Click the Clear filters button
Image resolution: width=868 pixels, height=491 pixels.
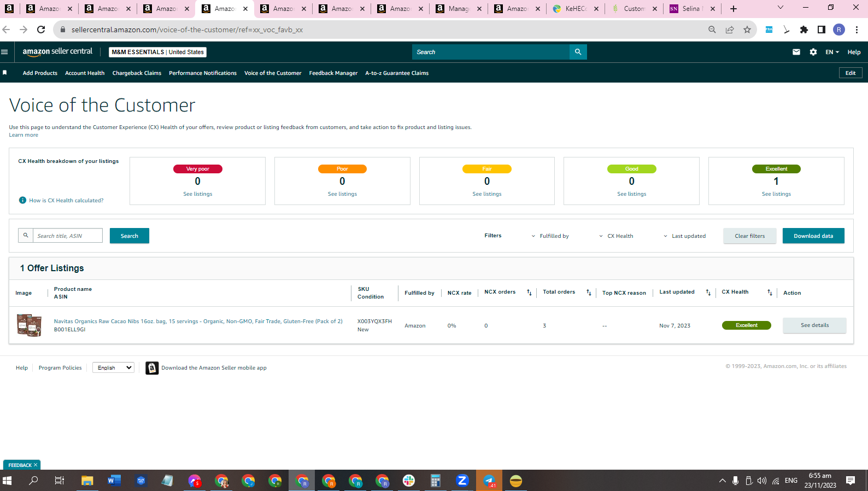point(750,236)
